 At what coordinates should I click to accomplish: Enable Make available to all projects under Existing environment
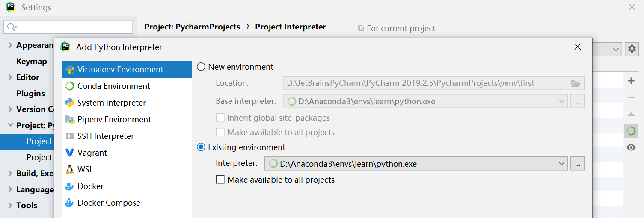pyautogui.click(x=220, y=180)
